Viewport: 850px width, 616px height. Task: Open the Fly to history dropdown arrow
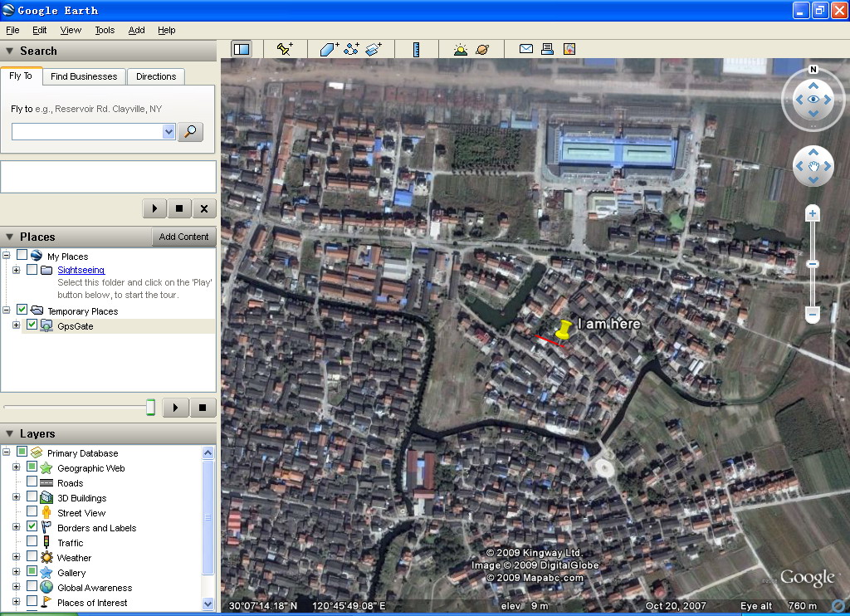pos(169,132)
